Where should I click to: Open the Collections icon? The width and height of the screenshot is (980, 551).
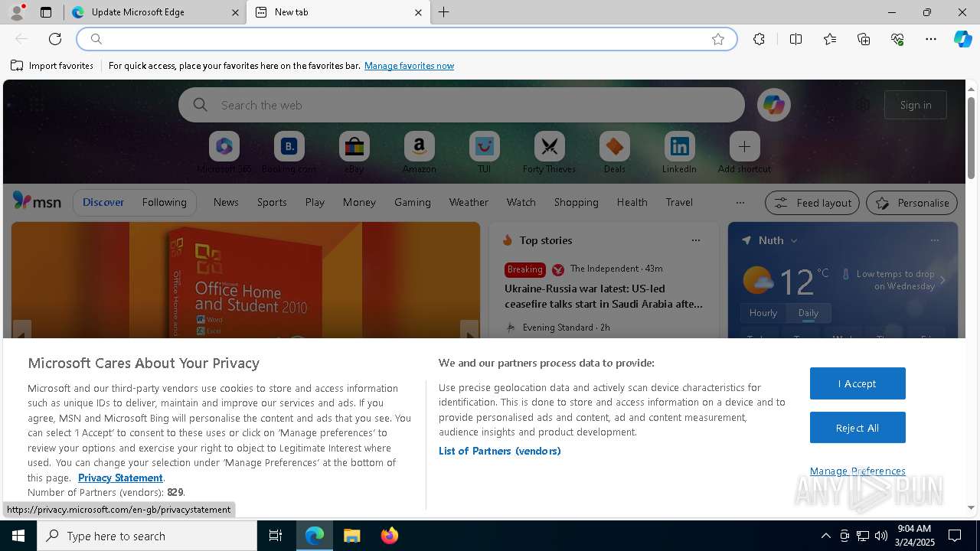click(864, 39)
